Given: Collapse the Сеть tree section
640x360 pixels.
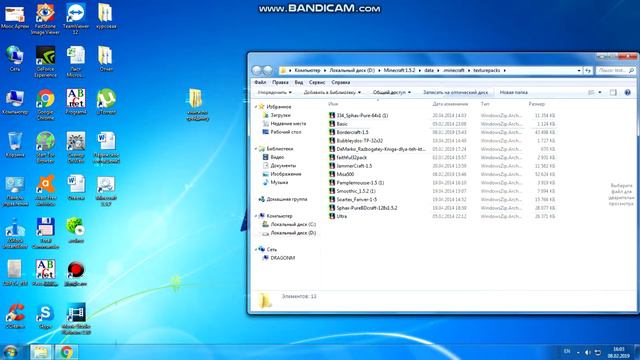Looking at the screenshot, I should (256, 249).
